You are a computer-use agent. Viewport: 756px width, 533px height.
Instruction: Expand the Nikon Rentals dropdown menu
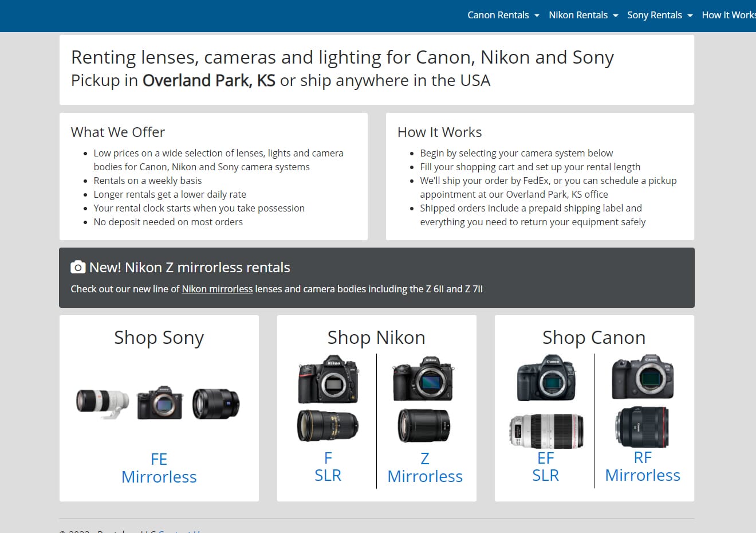584,15
